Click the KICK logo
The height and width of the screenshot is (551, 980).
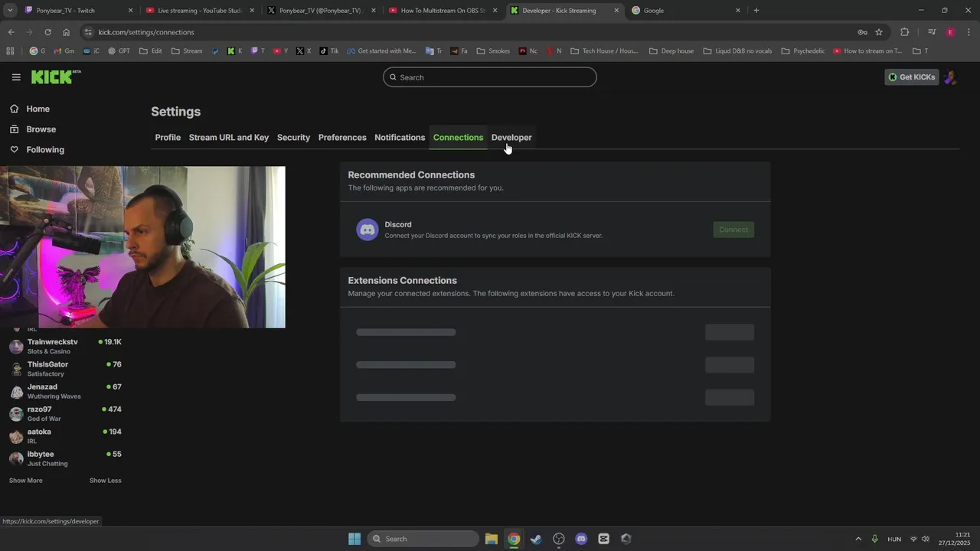[56, 77]
